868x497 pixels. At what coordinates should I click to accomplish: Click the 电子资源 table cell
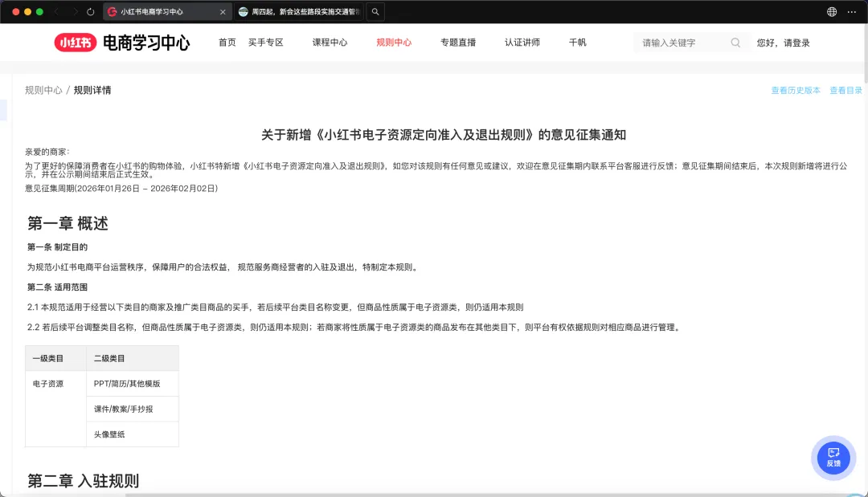[56, 409]
